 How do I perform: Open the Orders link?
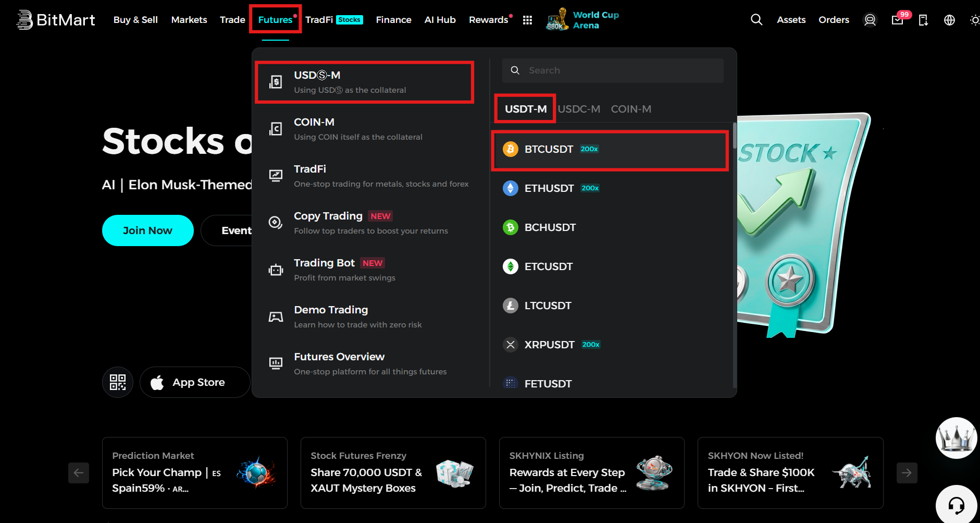pyautogui.click(x=834, y=20)
